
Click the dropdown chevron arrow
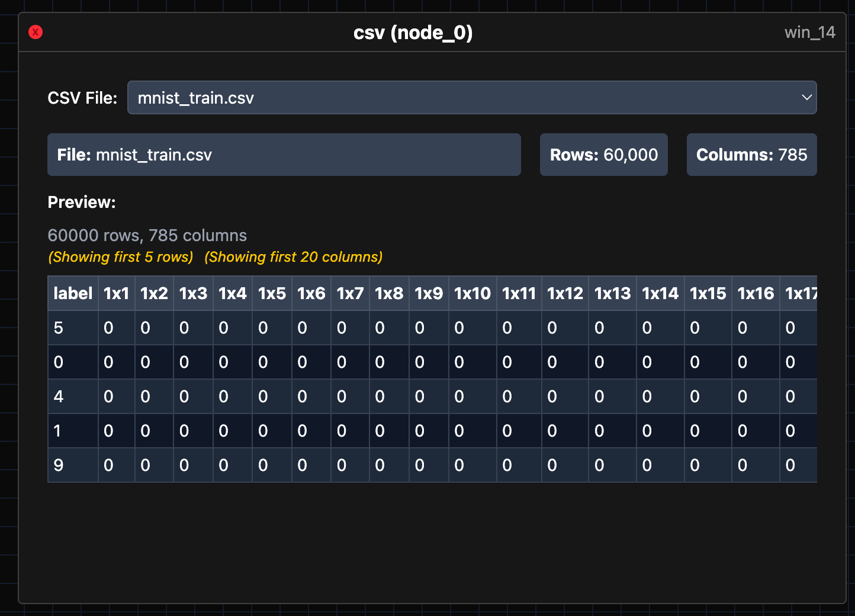806,98
